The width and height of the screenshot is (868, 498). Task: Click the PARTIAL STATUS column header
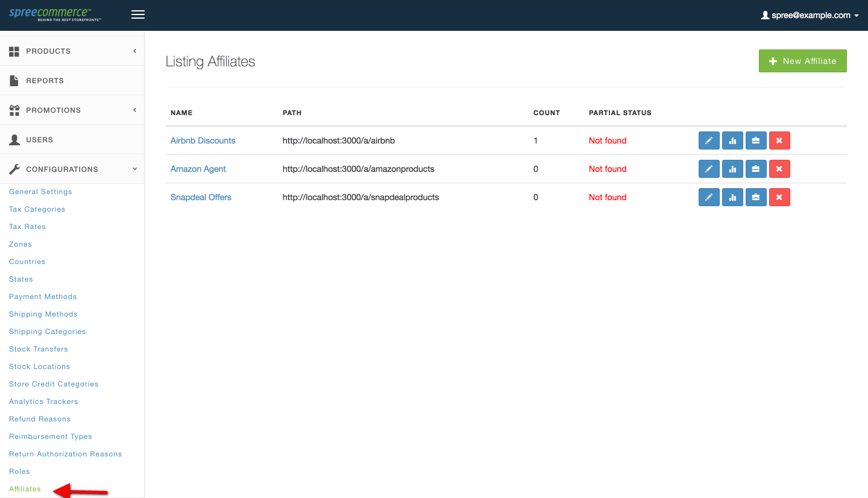620,113
